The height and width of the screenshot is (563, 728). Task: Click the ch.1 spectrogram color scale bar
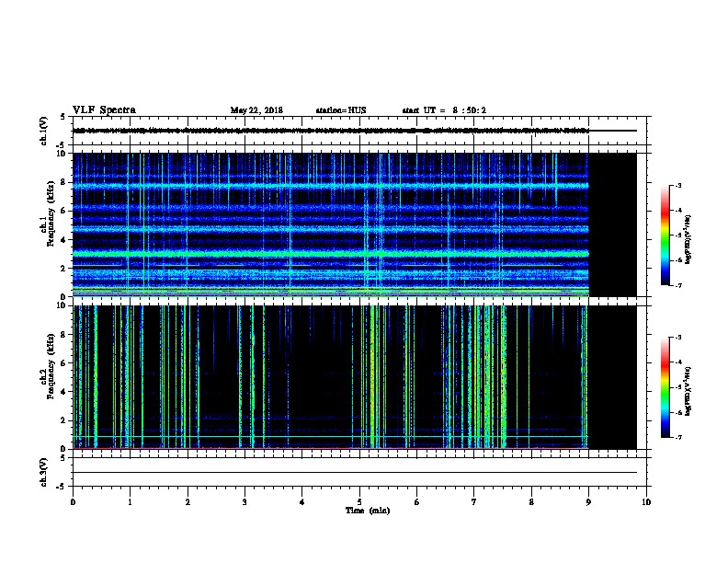click(665, 236)
